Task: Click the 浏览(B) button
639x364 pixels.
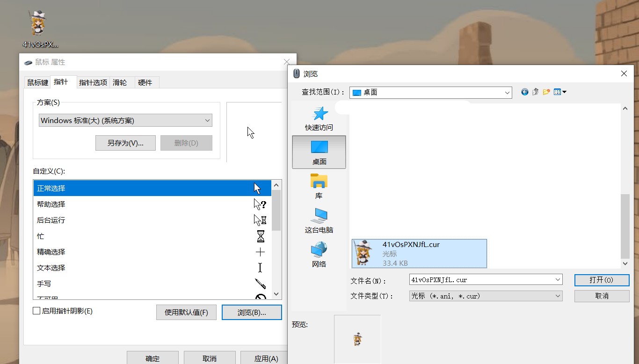Action: (x=252, y=312)
